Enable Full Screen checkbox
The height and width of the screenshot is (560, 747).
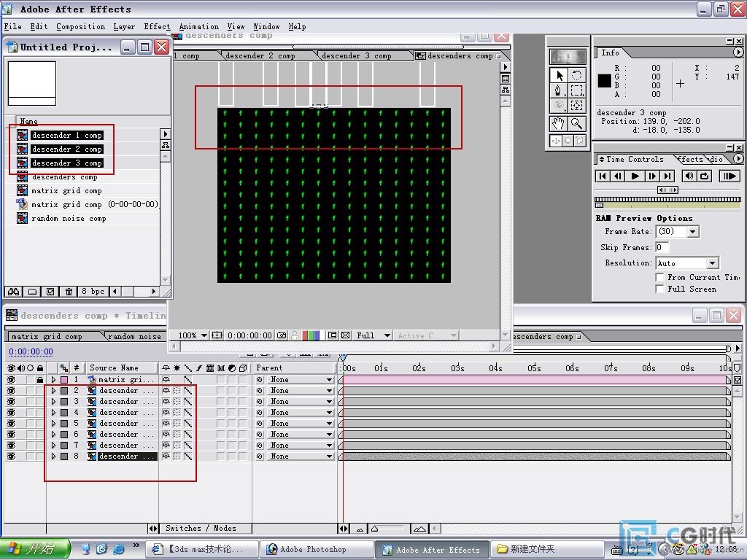(x=659, y=289)
